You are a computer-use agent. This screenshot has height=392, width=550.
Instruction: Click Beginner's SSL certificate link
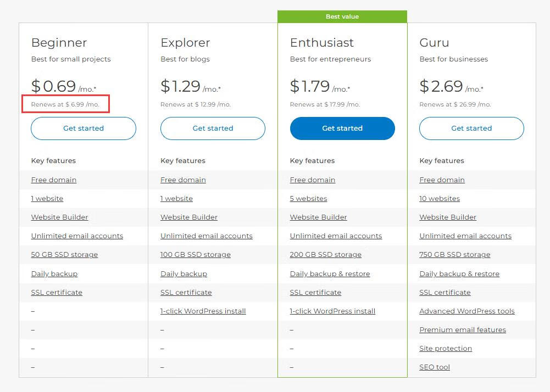coord(57,293)
